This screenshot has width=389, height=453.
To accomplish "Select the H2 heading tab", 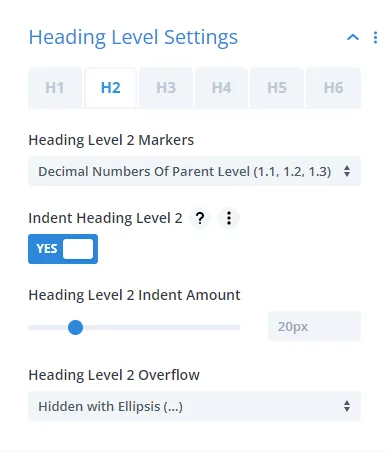I will [111, 88].
